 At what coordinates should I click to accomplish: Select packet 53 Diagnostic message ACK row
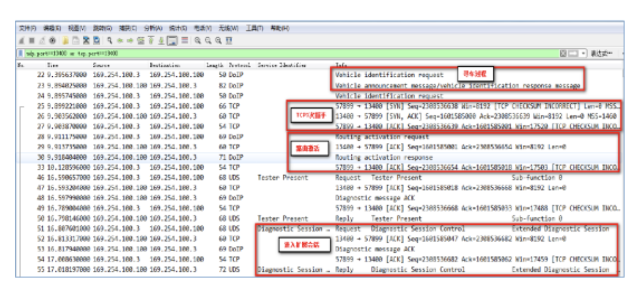pyautogui.click(x=320, y=249)
